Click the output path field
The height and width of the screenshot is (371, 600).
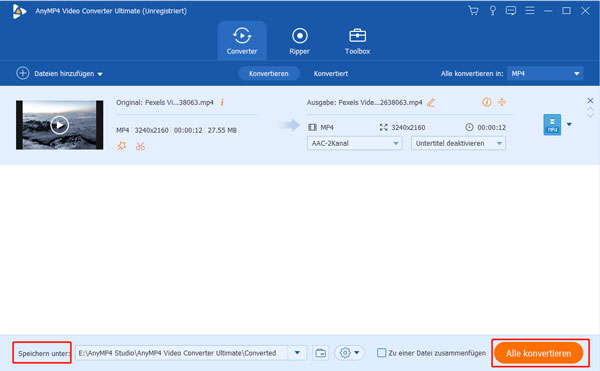click(182, 353)
